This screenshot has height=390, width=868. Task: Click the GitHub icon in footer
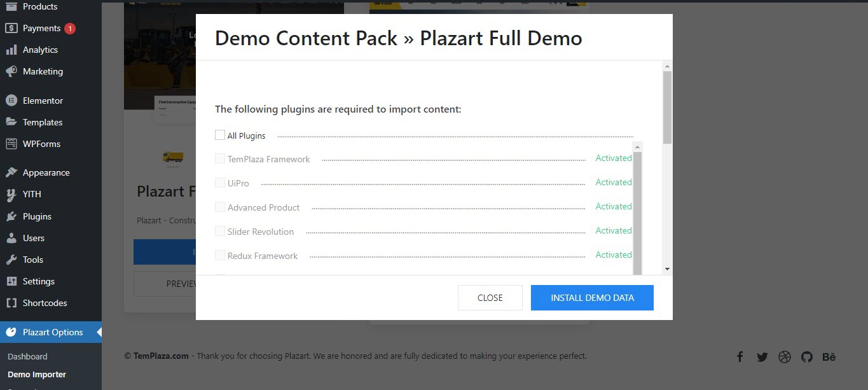pos(807,357)
